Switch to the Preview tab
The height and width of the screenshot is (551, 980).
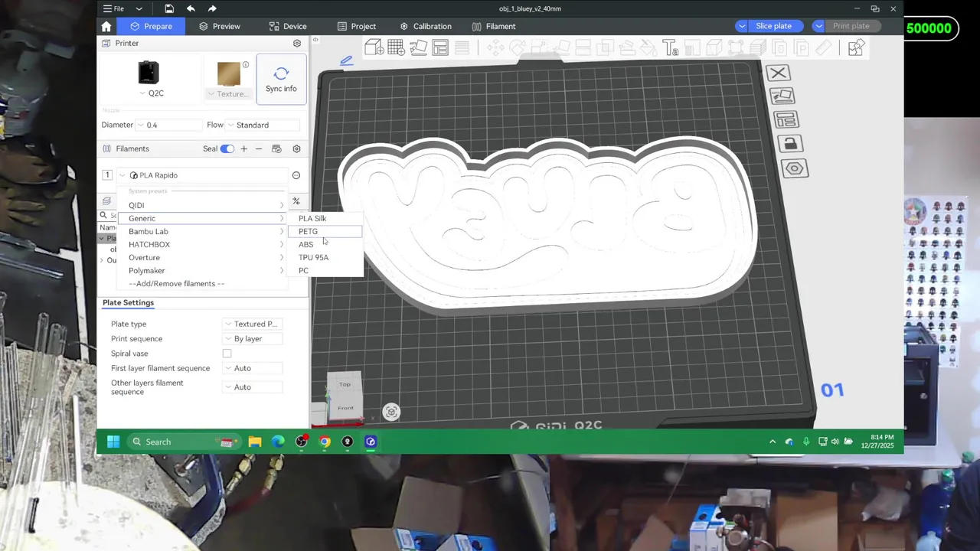219,26
